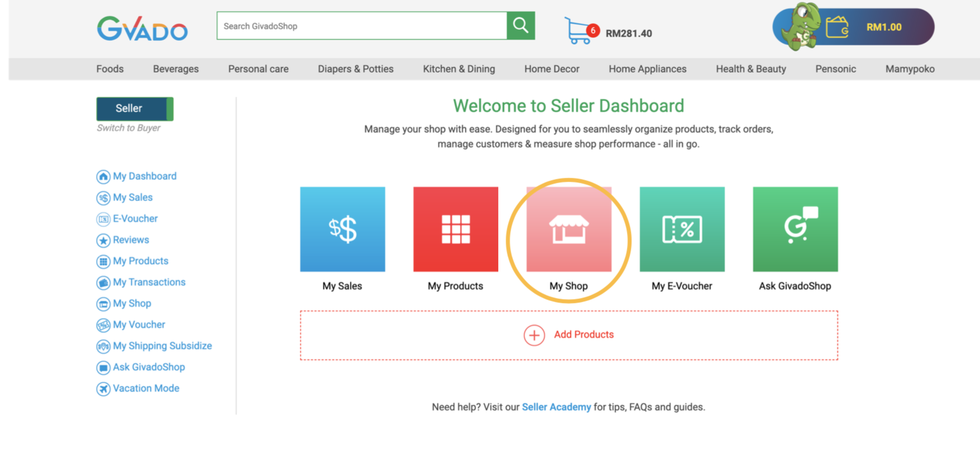
Task: Open the Home Decor category
Action: 552,69
